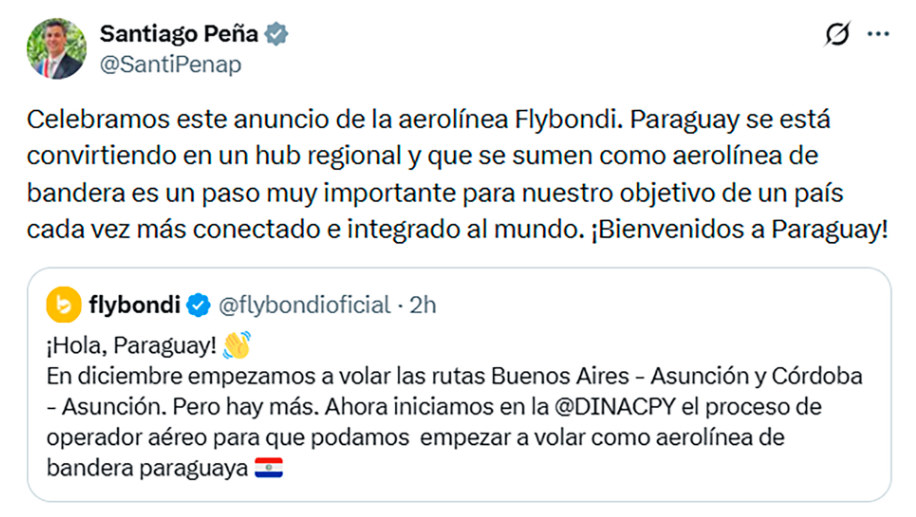Click the Paraguay flag emoji
Viewport: 916px width, 517px height.
(x=270, y=468)
